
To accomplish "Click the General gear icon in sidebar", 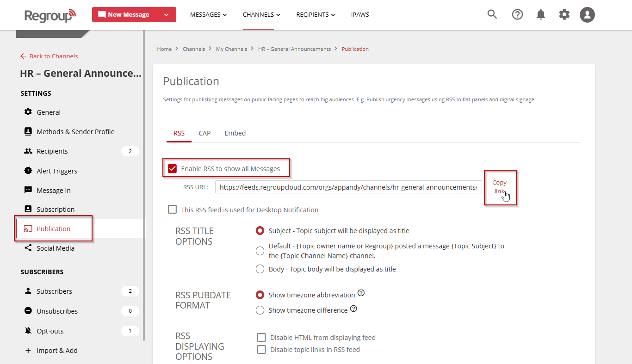I will click(x=28, y=112).
